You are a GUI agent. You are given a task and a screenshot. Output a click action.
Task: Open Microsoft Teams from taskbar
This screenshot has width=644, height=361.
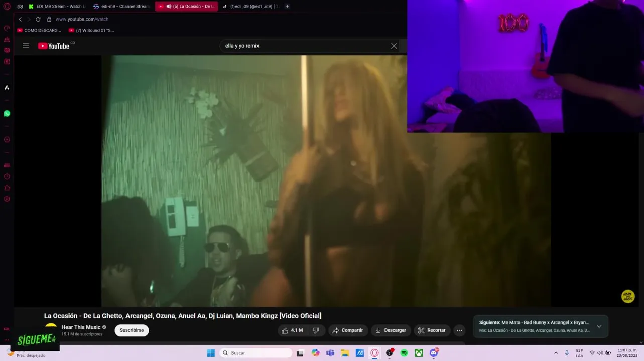pyautogui.click(x=330, y=353)
